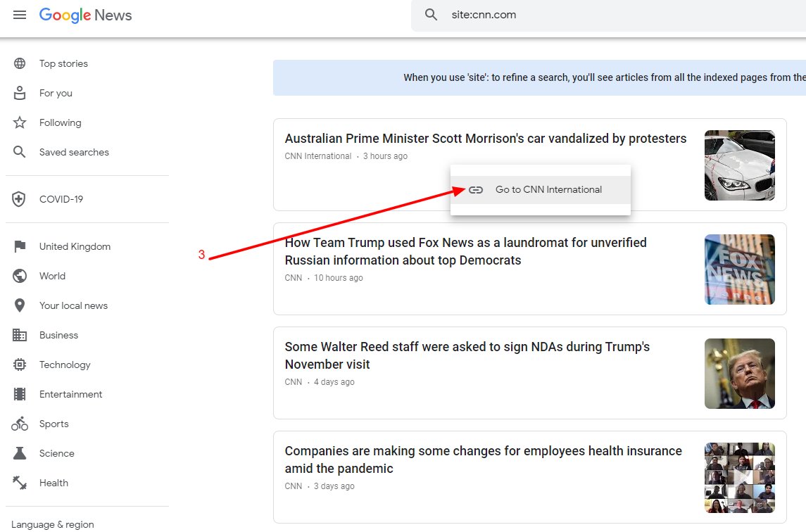This screenshot has width=806, height=532.
Task: Select Go to CNN International menu entry
Action: [x=540, y=190]
